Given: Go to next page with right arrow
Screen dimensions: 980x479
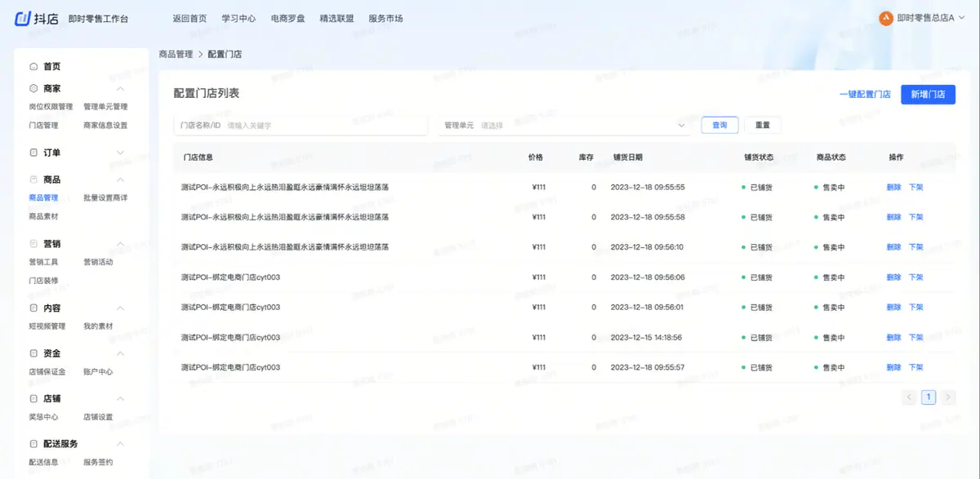Looking at the screenshot, I should click(948, 397).
